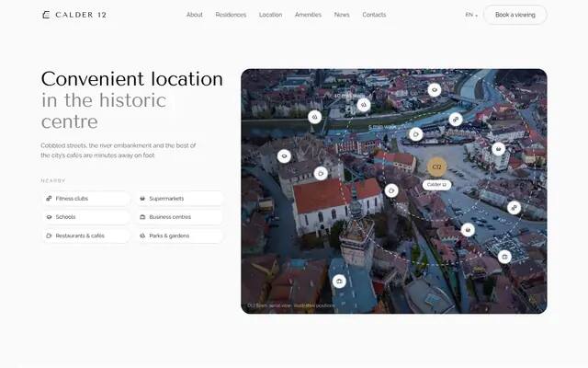This screenshot has height=368, width=588.
Task: Click the golden C12 map marker
Action: tap(437, 167)
